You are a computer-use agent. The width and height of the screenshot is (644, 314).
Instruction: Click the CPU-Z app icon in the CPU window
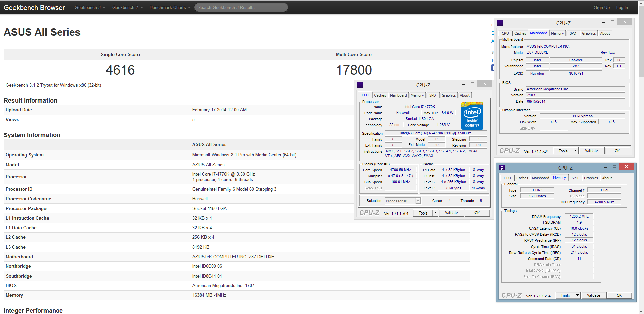[360, 85]
